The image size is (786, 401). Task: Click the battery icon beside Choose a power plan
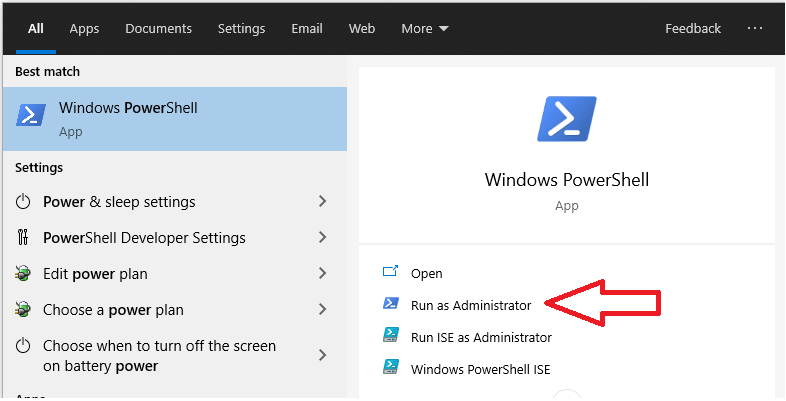coord(23,310)
